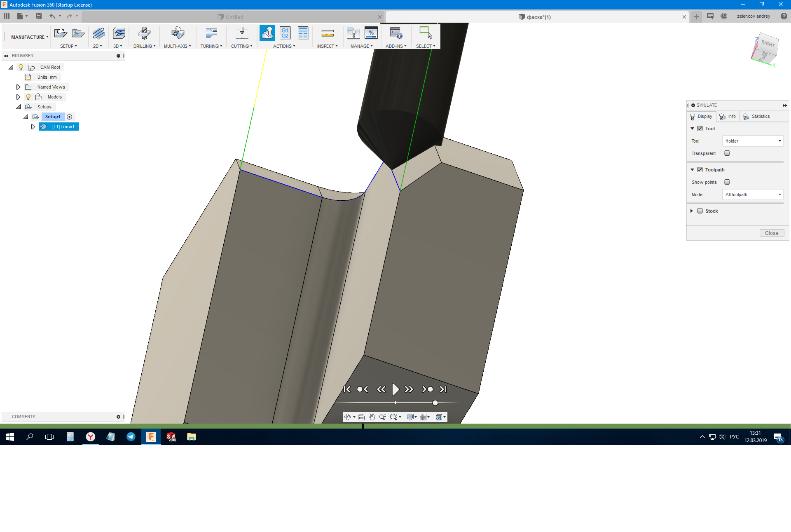Open the All toolpath mode dropdown
The image size is (791, 532).
tap(753, 195)
